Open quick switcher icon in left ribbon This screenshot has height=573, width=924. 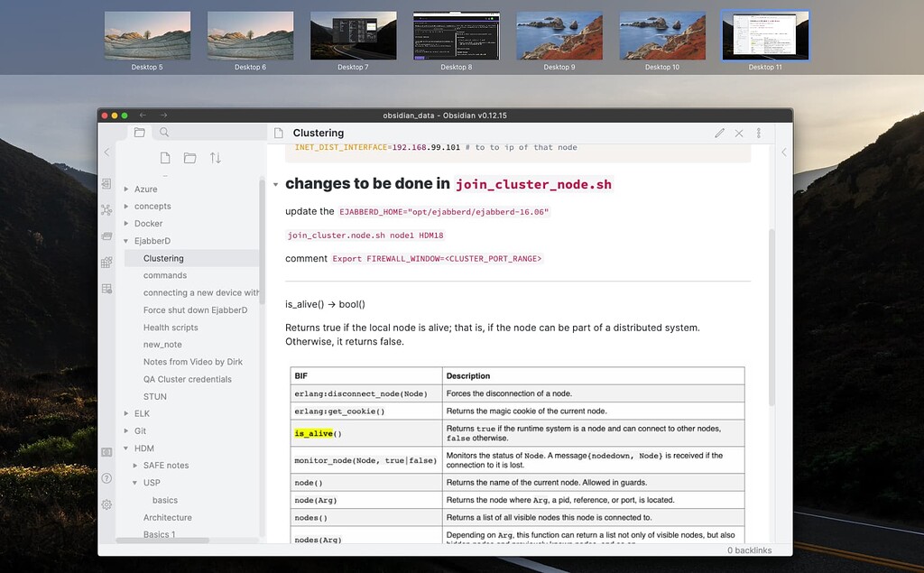pyautogui.click(x=106, y=184)
